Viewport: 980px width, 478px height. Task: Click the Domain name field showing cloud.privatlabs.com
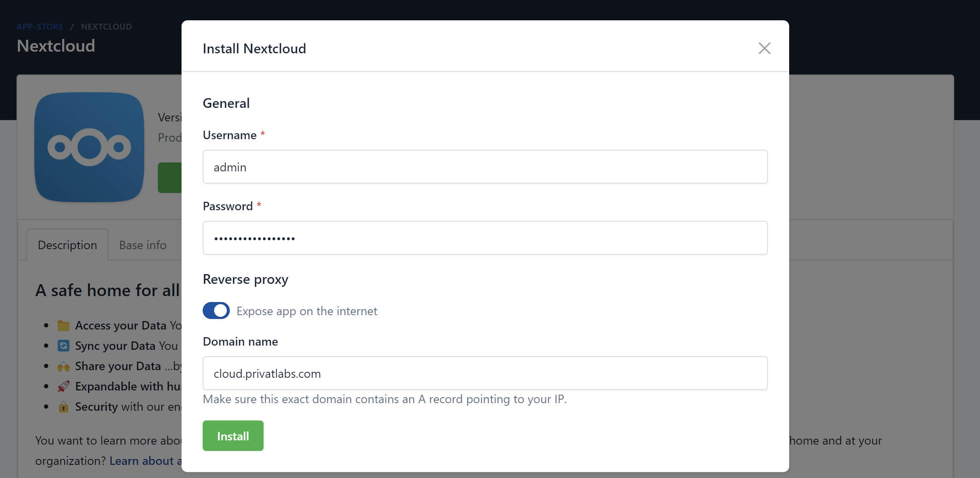485,373
